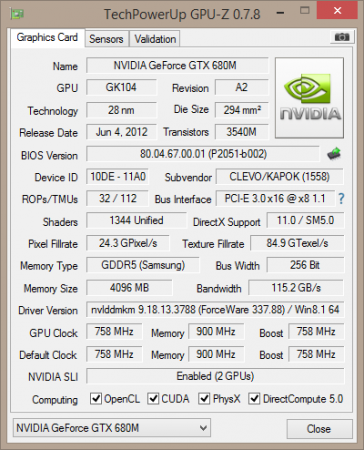Click the camera screenshot icon
The height and width of the screenshot is (450, 364).
click(341, 37)
